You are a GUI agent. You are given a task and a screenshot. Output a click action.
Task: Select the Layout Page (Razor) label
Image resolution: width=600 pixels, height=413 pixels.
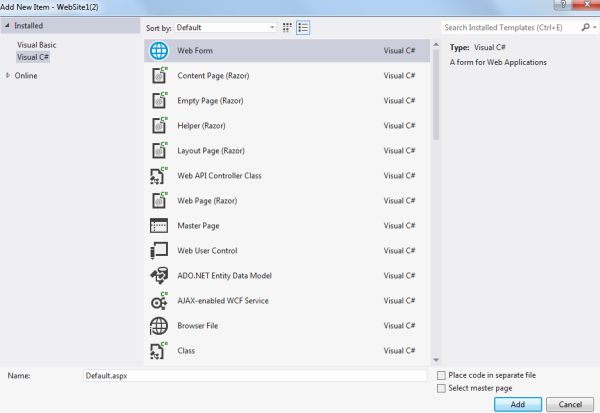[x=211, y=150]
